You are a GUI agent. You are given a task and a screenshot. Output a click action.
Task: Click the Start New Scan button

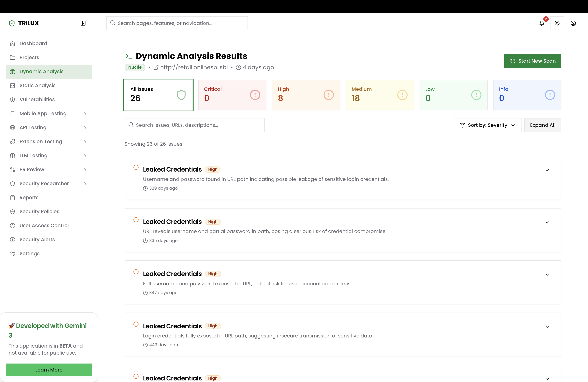point(532,61)
